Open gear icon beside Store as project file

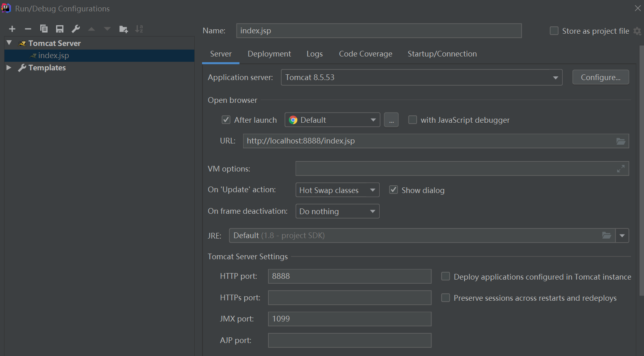[x=637, y=31]
